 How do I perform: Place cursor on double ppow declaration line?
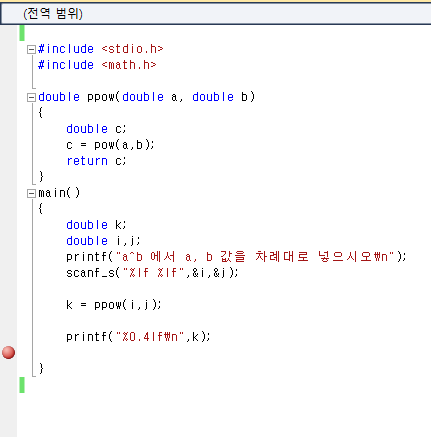click(147, 97)
